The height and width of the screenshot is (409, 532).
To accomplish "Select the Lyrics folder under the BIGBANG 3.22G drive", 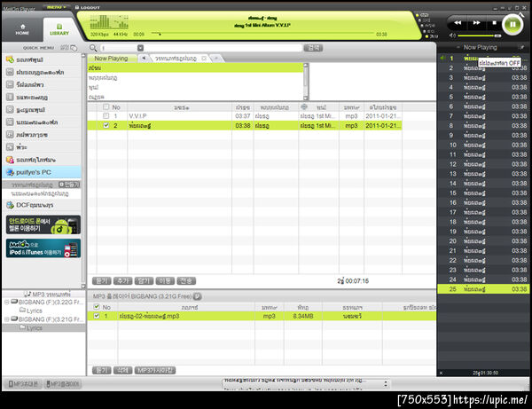I will coord(31,311).
